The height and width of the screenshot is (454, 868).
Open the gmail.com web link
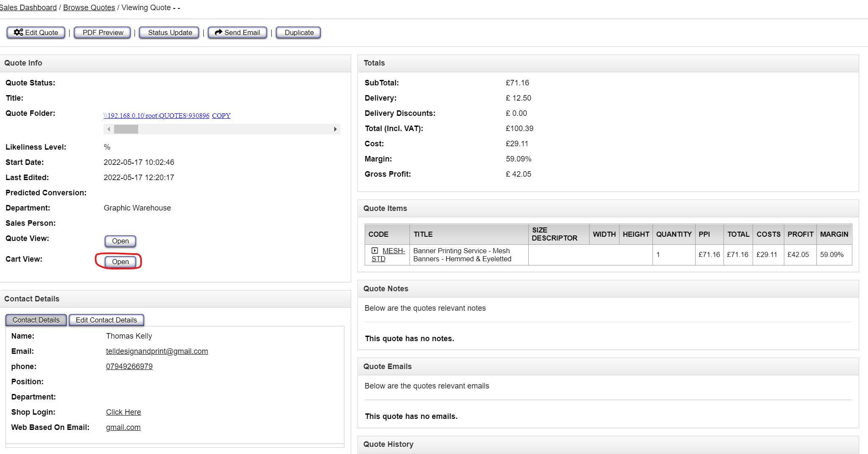coord(123,427)
